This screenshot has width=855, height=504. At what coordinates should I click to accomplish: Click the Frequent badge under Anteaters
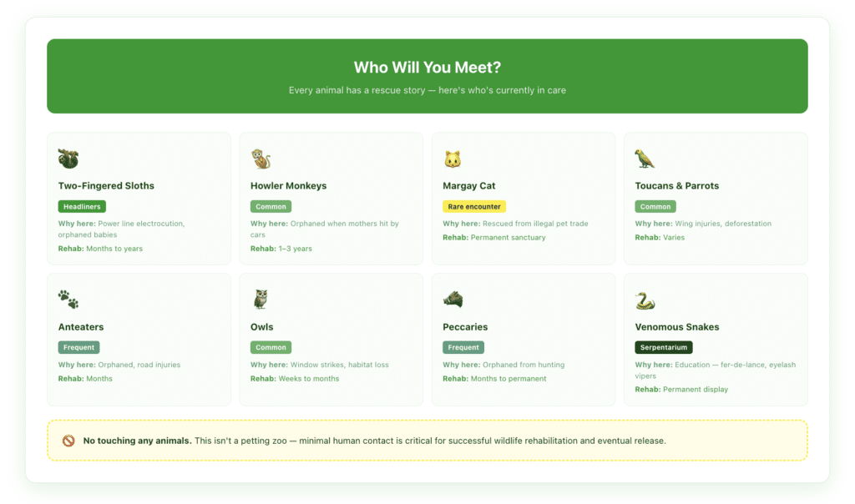point(79,347)
